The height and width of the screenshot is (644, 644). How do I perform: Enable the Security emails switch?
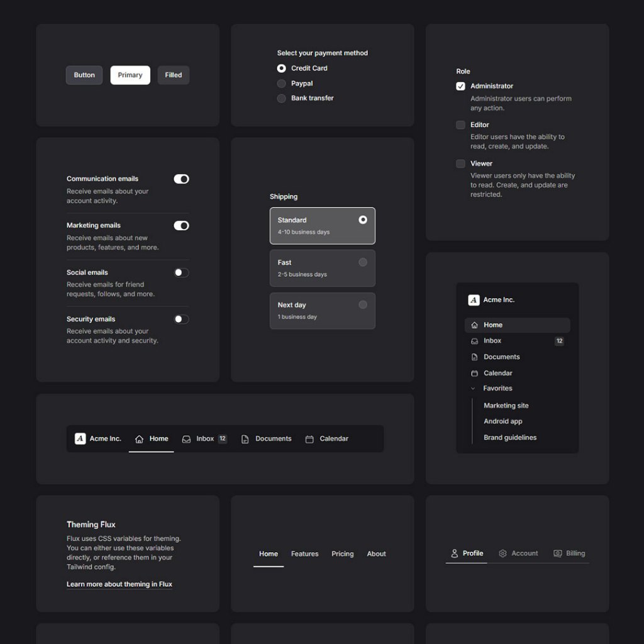click(181, 319)
